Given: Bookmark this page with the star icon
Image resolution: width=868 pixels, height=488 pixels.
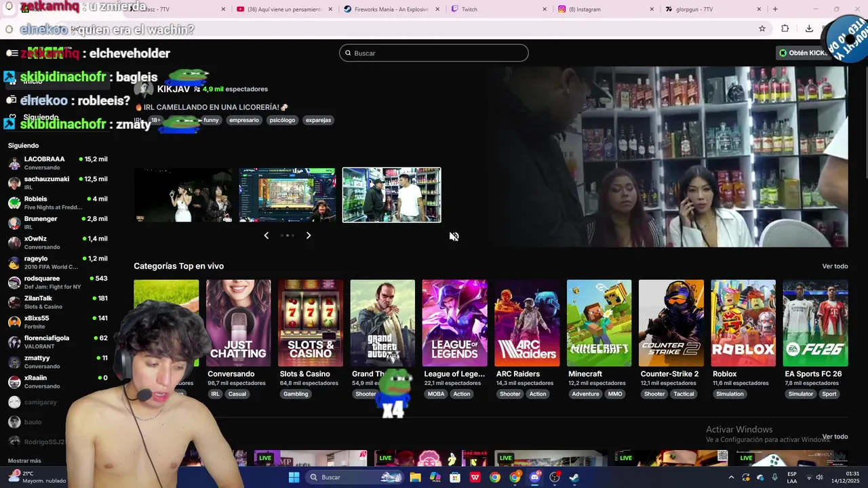Looking at the screenshot, I should [762, 28].
